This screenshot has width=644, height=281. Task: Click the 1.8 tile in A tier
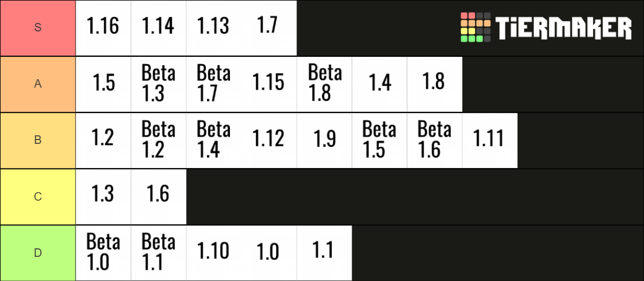tap(435, 84)
